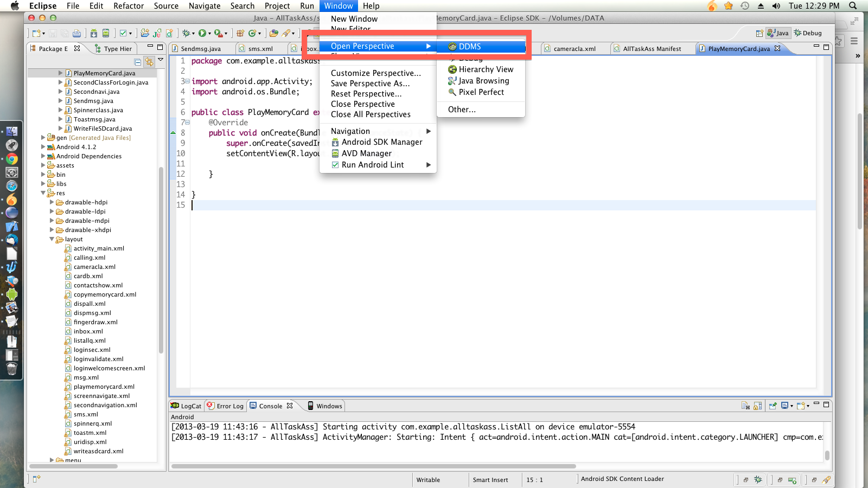The width and height of the screenshot is (868, 488).
Task: Click the Android icon in the Dock
Action: [12, 294]
